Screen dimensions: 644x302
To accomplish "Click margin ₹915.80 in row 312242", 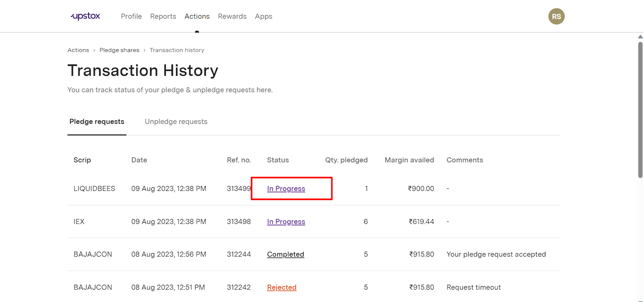I will pyautogui.click(x=422, y=287).
